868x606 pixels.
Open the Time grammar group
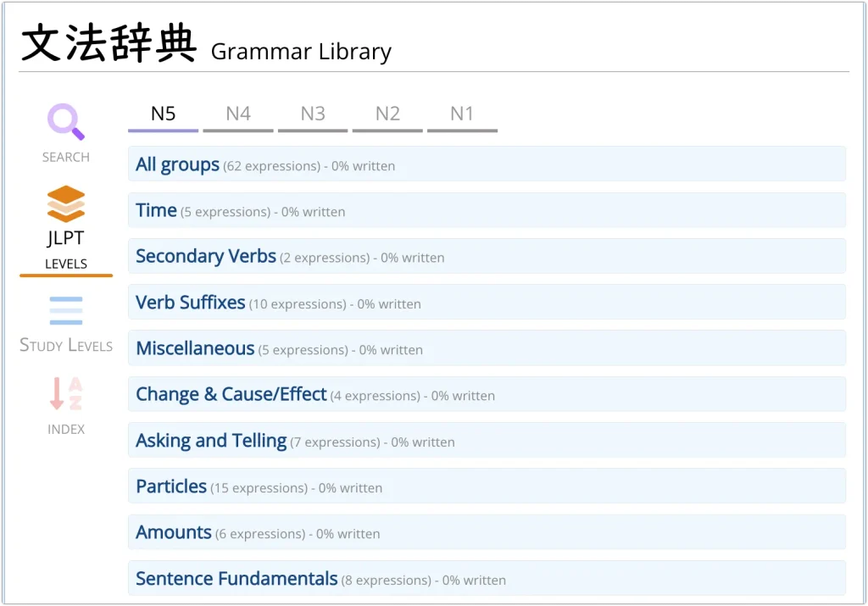click(487, 209)
